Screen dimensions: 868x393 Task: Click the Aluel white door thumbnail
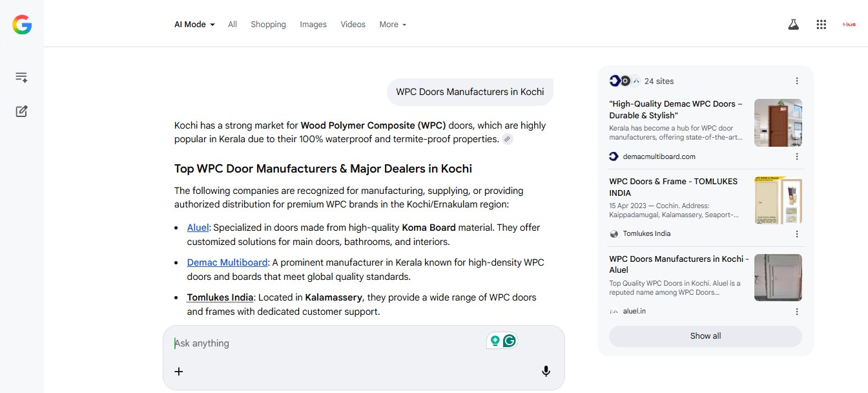coord(778,278)
